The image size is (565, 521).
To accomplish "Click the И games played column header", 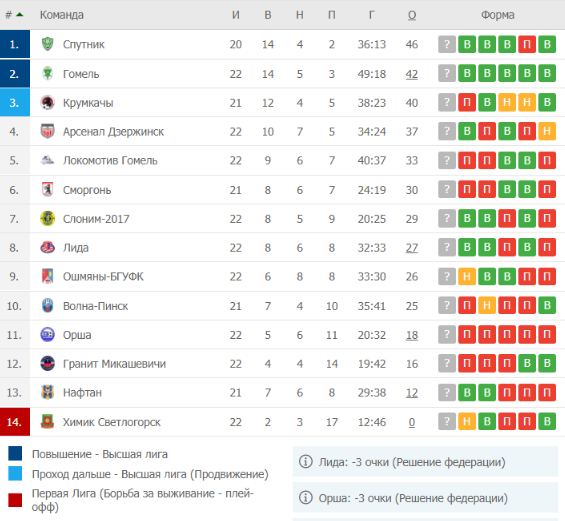I will [236, 15].
